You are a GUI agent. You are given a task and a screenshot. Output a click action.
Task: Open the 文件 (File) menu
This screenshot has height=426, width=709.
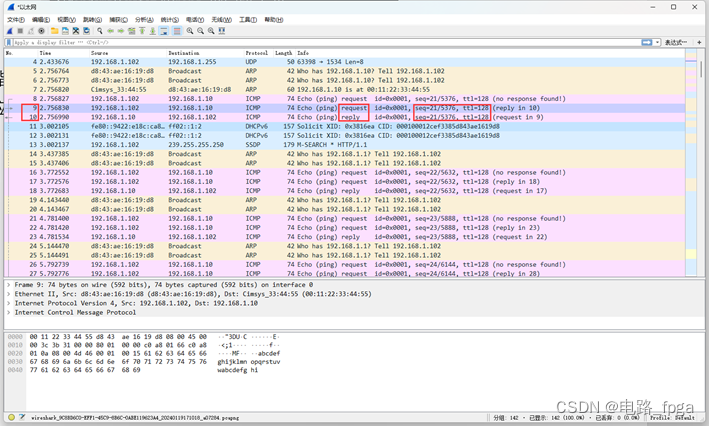[x=16, y=19]
